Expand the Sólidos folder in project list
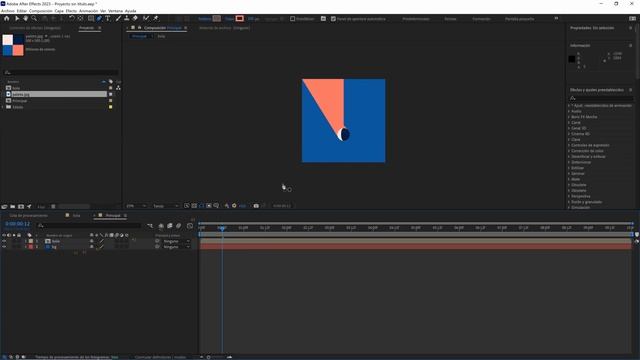Viewport: 640px width, 360px height. 3,107
